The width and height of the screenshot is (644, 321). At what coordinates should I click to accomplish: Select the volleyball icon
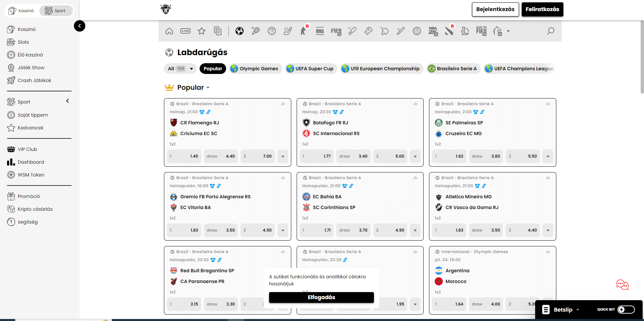tap(417, 31)
